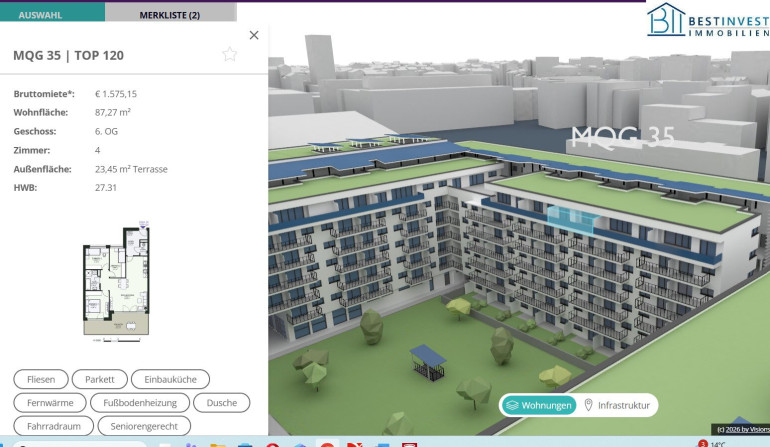The image size is (770, 447).
Task: Add apartment to Merkliste via star icon
Action: 230,55
